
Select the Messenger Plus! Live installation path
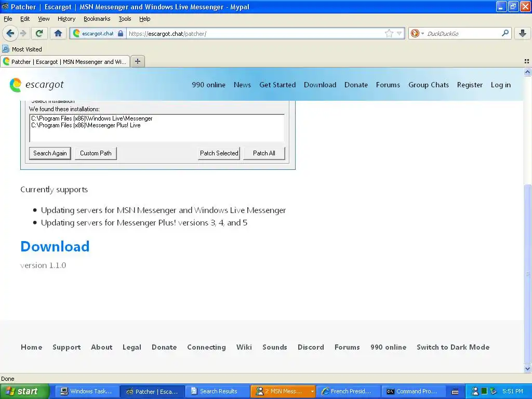tap(86, 125)
